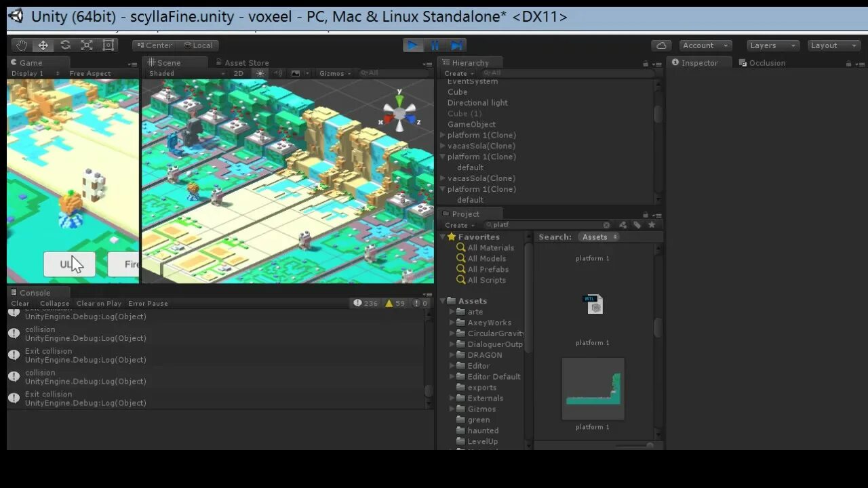Click the console Collapse button
Viewport: 868px width, 488px height.
54,303
